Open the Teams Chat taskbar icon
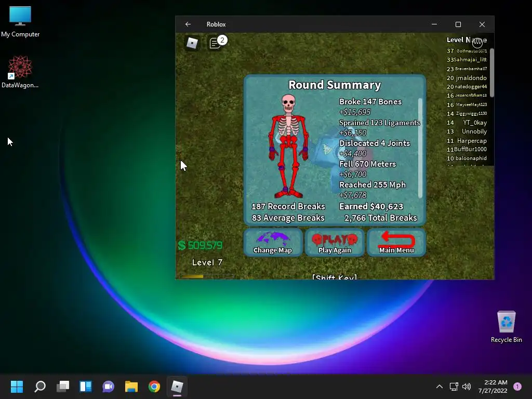 (x=108, y=387)
